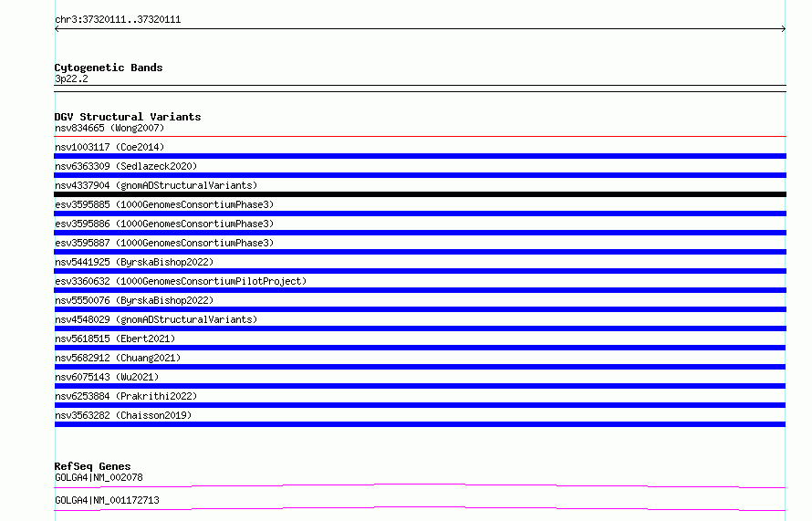The width and height of the screenshot is (812, 521).
Task: Open variant nsv1003117 (Coe2014) label
Action: [109, 147]
